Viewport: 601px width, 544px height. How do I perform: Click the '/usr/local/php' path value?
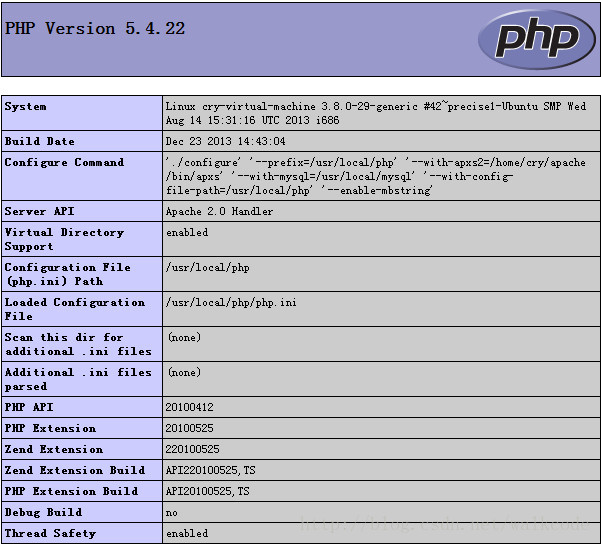(x=207, y=268)
